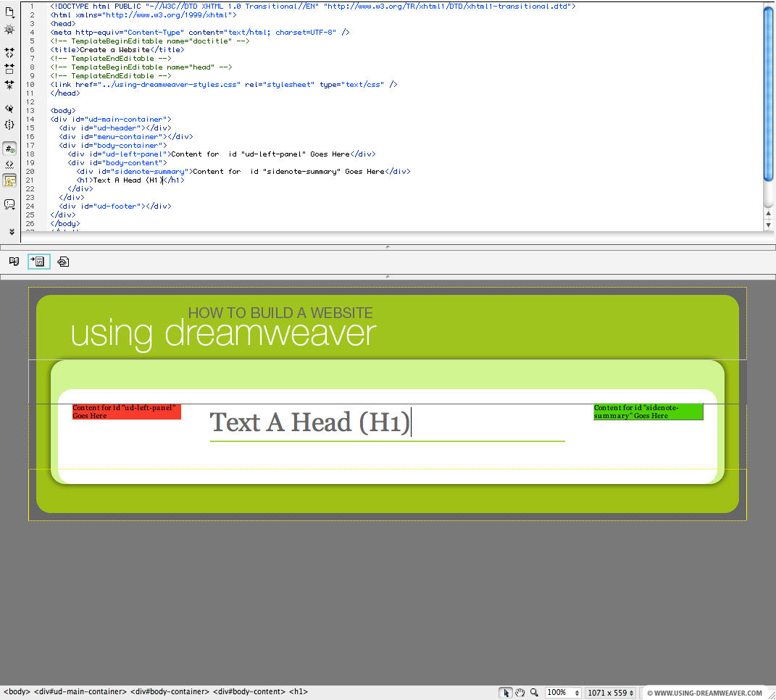Toggle the syntax error alerts button
The height and width of the screenshot is (700, 776).
pyautogui.click(x=9, y=180)
